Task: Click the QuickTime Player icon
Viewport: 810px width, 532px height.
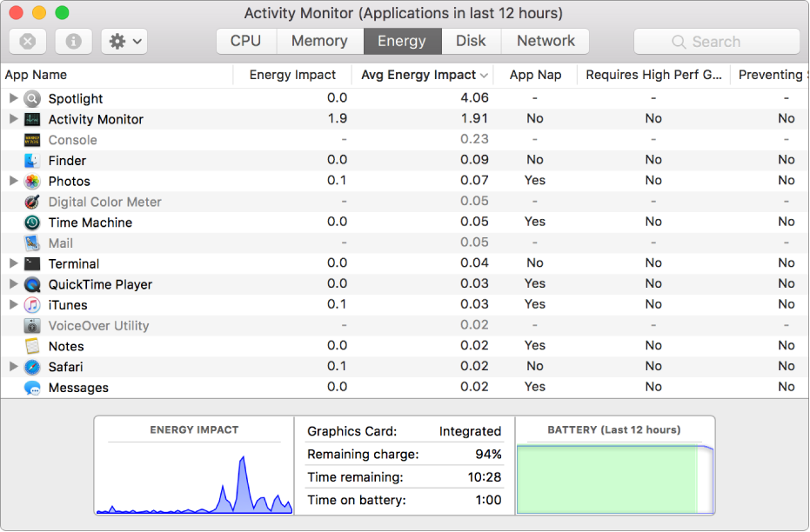Action: [x=32, y=284]
